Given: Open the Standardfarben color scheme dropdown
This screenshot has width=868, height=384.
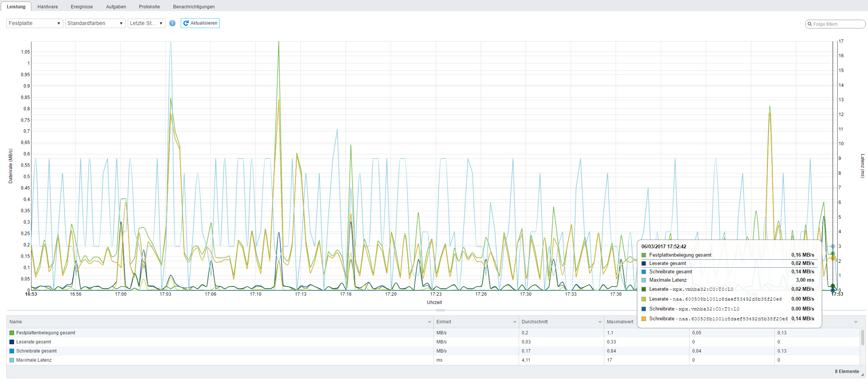Looking at the screenshot, I should (x=95, y=23).
